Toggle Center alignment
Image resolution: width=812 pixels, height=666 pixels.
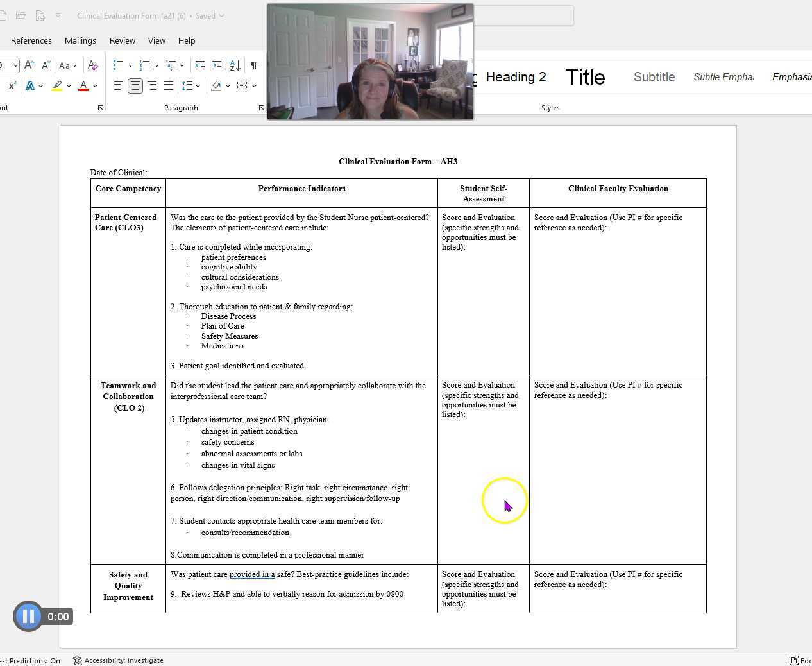click(x=135, y=85)
